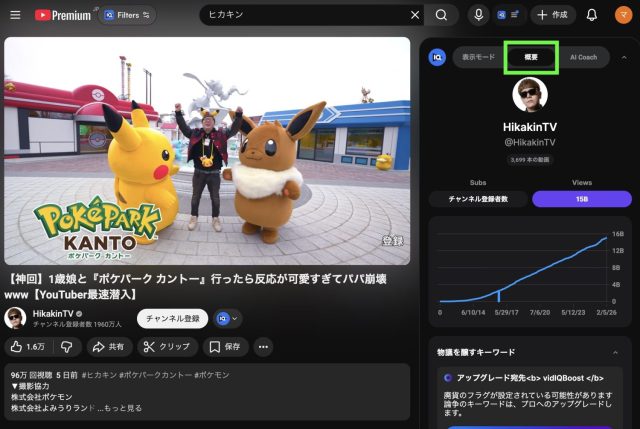Click the search magnifier button

pyautogui.click(x=441, y=15)
